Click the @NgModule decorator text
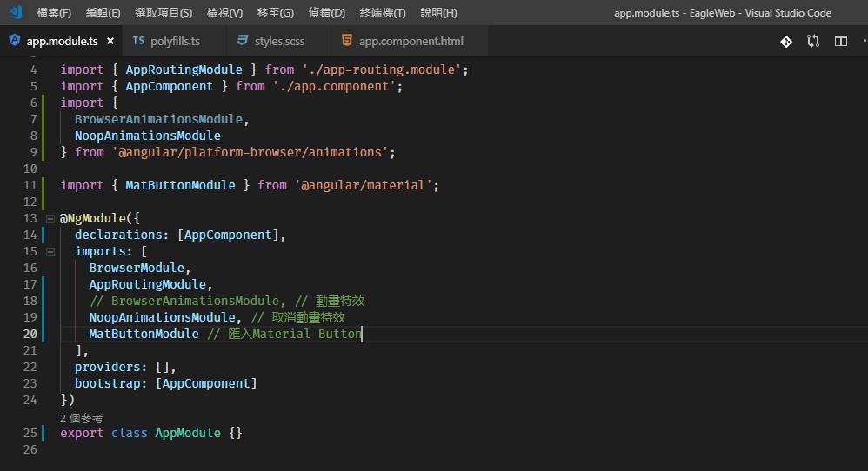 tap(92, 218)
